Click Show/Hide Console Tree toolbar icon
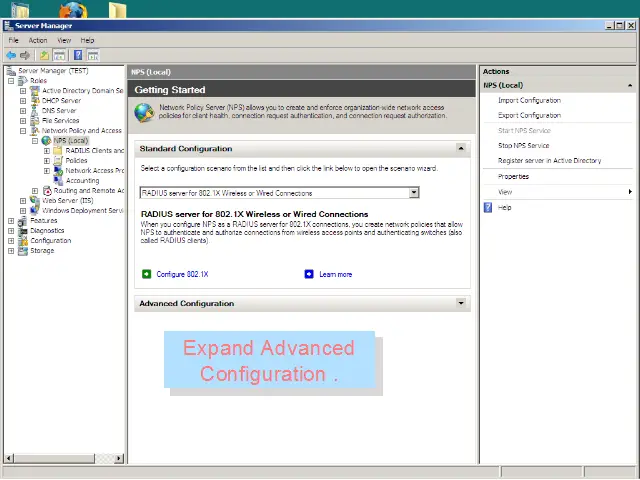This screenshot has height=480, width=640. coord(59,55)
